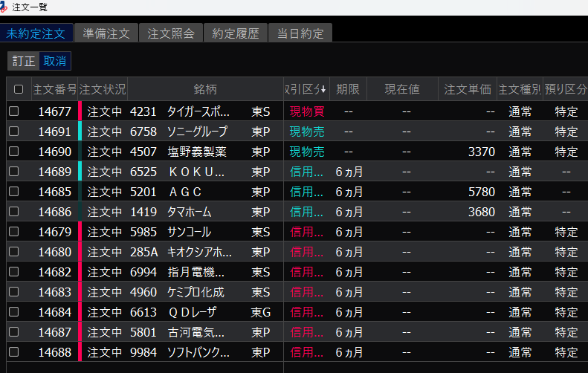Sort by 銘柄 column header
Image resolution: width=588 pixels, height=373 pixels.
205,89
